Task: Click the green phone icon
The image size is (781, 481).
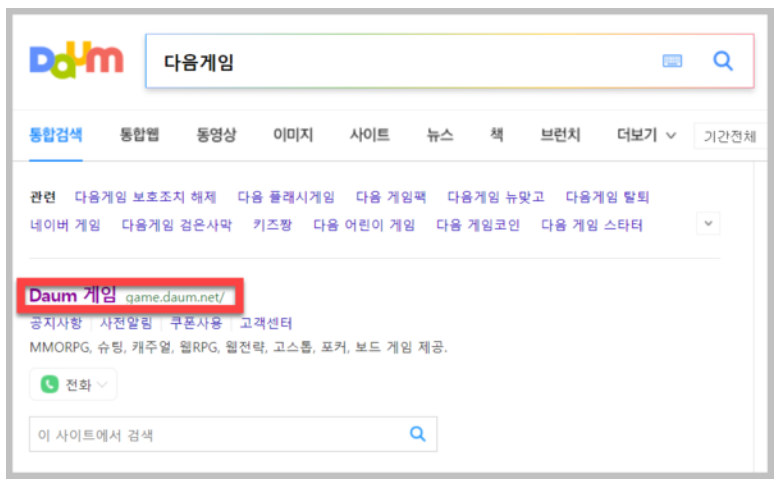Action: [x=49, y=384]
